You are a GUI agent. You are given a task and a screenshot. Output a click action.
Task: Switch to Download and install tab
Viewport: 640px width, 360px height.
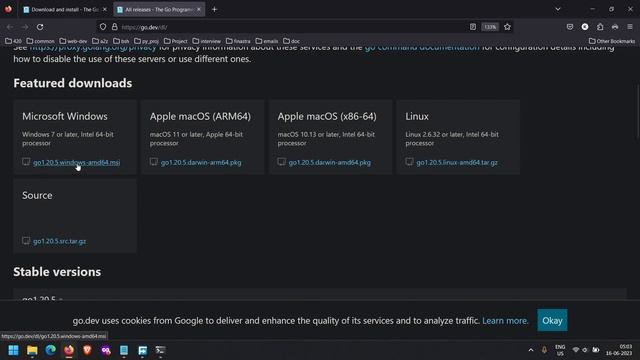64,9
